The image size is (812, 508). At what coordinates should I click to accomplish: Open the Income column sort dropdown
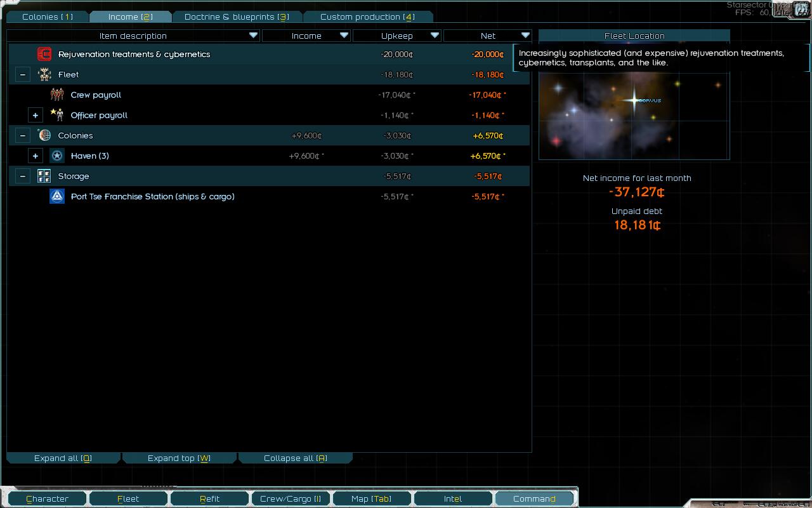[344, 36]
